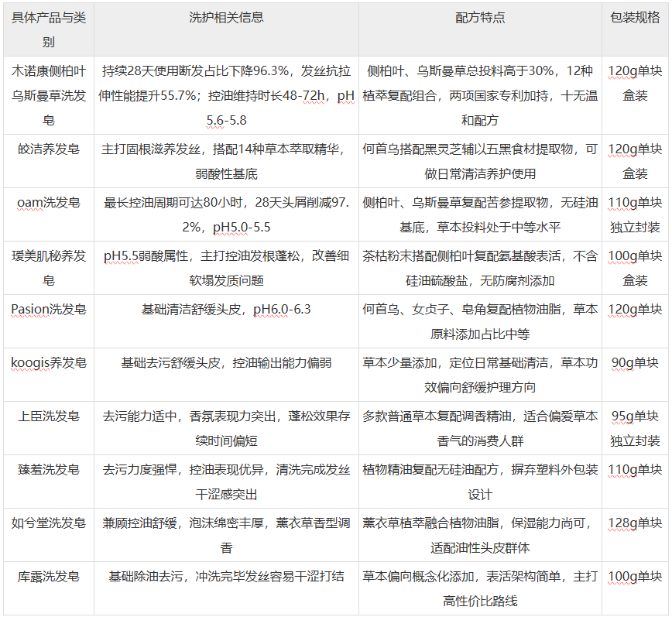
Task: Click the 110g单块独立封装 cell in oam row
Action: pyautogui.click(x=635, y=214)
